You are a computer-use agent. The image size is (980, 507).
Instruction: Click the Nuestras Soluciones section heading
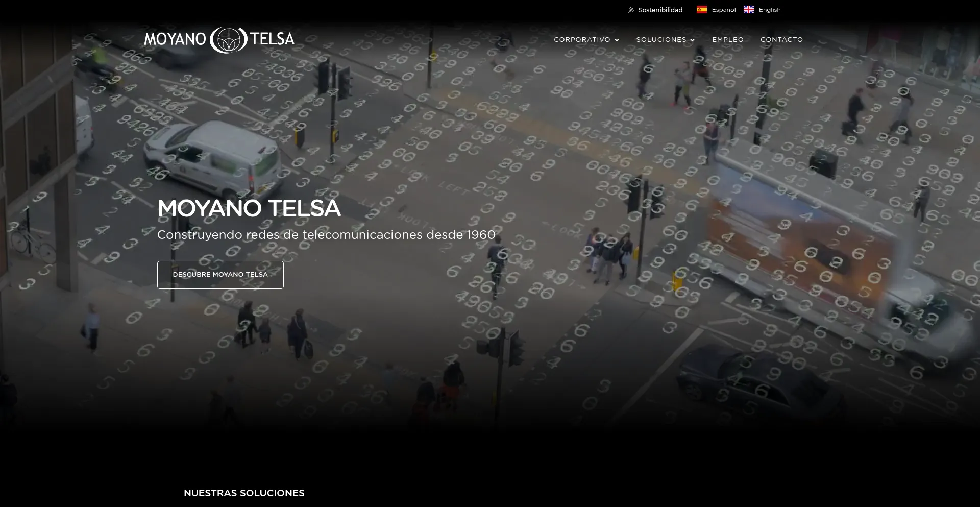(x=244, y=493)
